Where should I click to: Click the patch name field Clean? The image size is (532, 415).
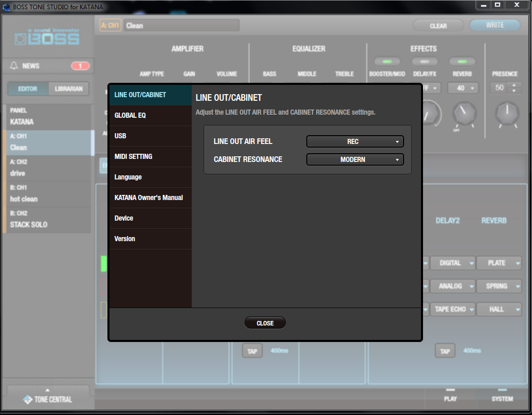(x=182, y=25)
